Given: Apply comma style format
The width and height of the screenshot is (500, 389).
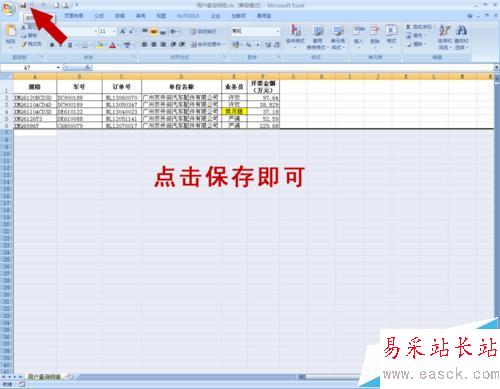Looking at the screenshot, I should pos(258,44).
